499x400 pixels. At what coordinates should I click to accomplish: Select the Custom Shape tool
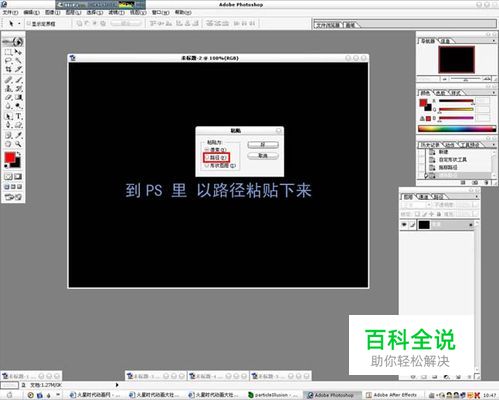point(18,125)
